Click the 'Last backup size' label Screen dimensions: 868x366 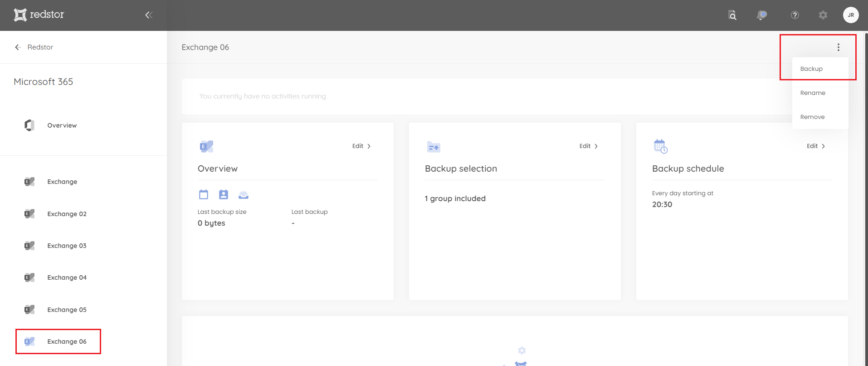(222, 212)
